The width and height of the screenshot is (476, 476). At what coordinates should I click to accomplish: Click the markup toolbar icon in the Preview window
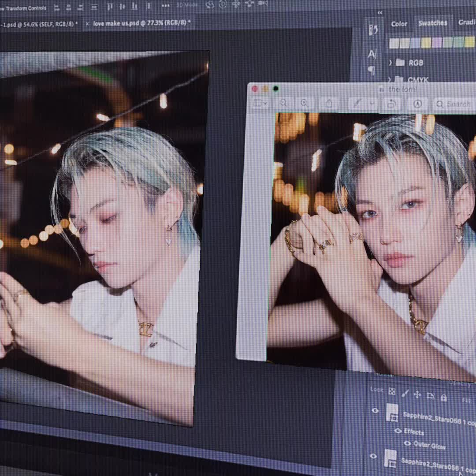(x=418, y=104)
